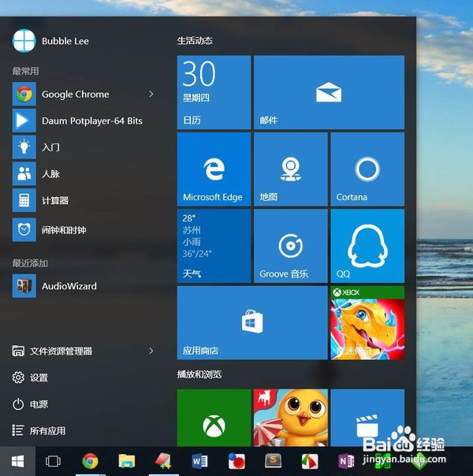Launch Google Chrome from most used list
Viewport: 473px width, 476px height.
76,94
